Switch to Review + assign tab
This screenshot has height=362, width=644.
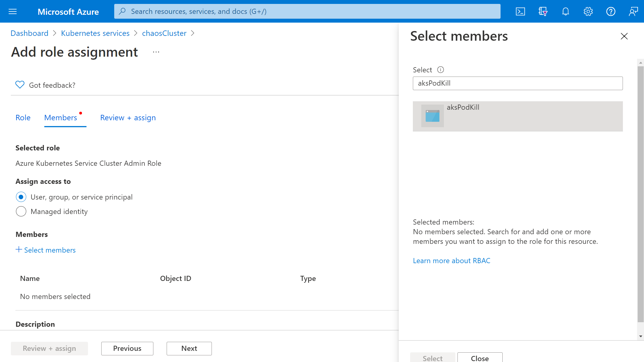(x=128, y=117)
